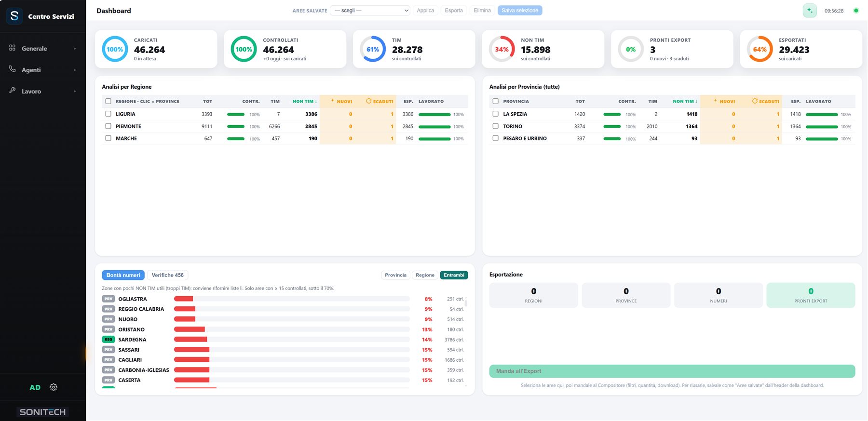Toggle select-all checkbox in Provincia table header
Viewport: 868px width, 421px height.
click(x=495, y=101)
